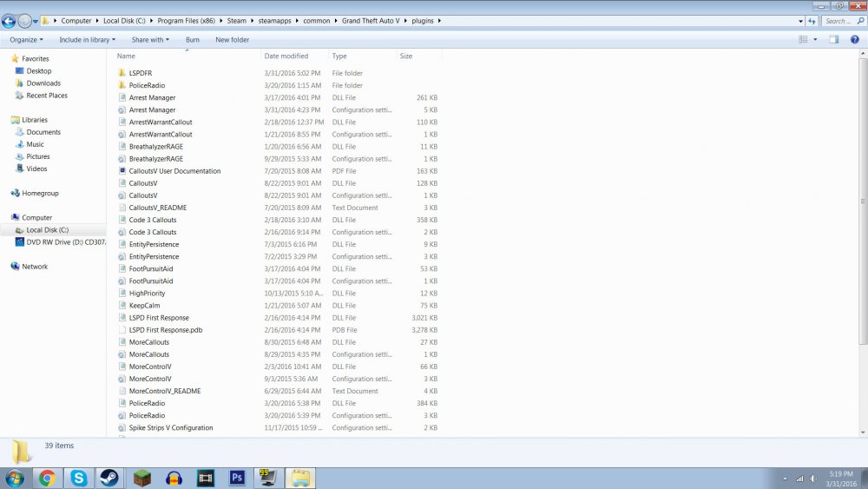Open the Share with menu
The height and width of the screenshot is (489, 868).
(150, 40)
